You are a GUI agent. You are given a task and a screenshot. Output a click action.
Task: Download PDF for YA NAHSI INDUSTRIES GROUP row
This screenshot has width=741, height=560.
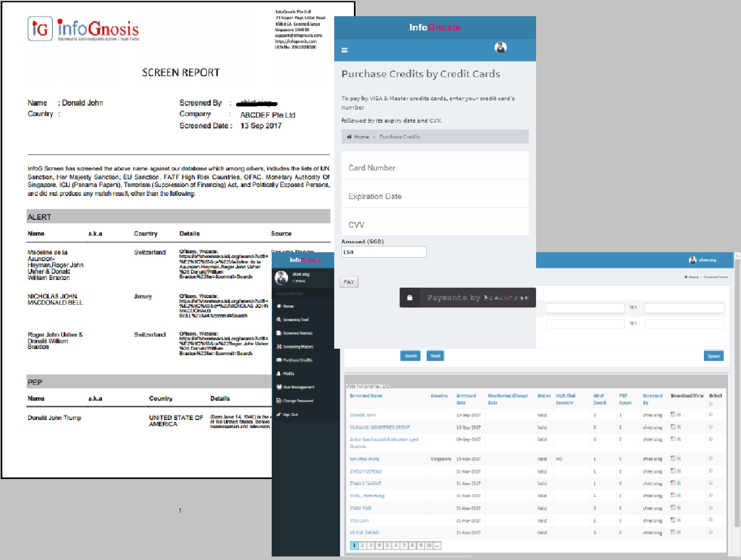click(x=673, y=427)
